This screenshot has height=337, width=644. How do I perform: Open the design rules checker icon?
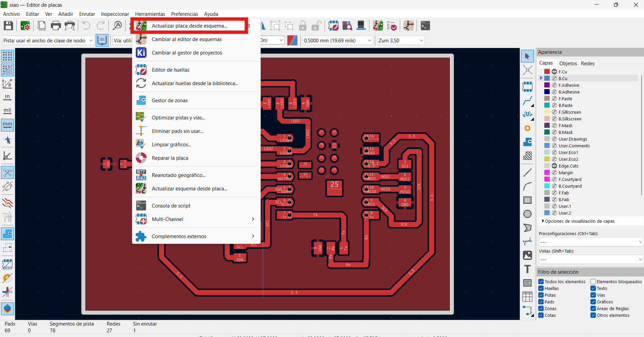(x=392, y=26)
